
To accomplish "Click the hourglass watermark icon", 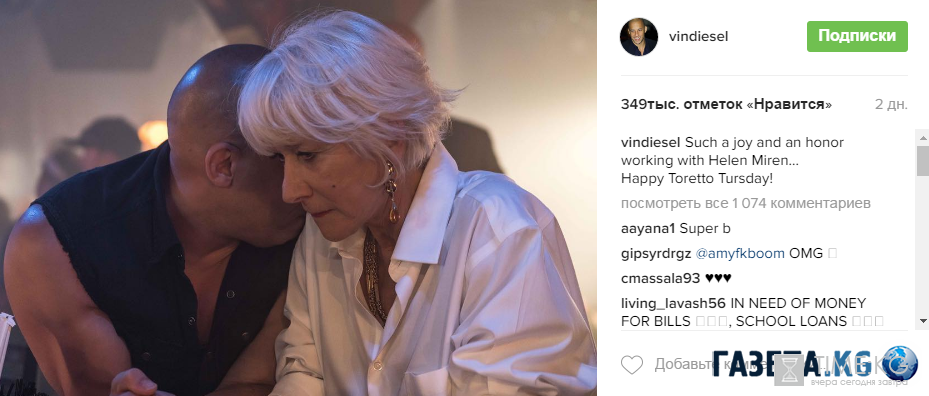I will tap(789, 370).
